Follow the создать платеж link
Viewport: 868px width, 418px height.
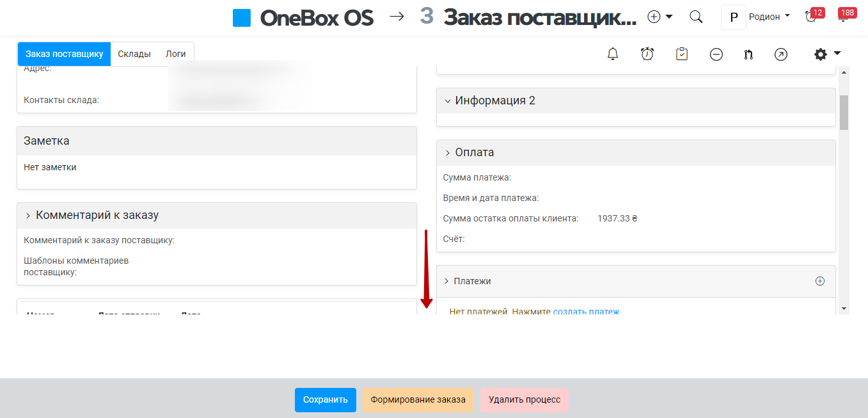586,312
